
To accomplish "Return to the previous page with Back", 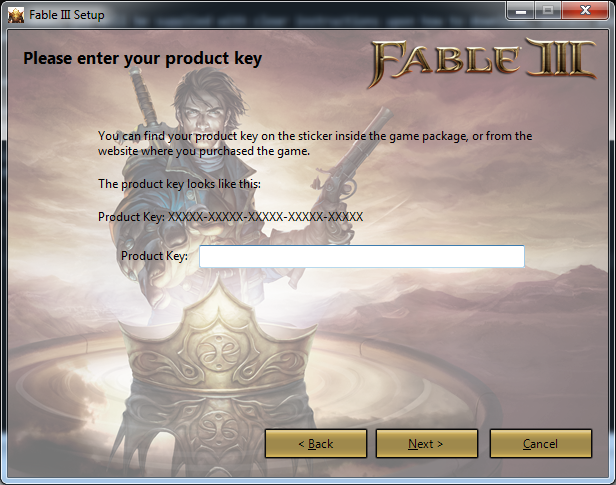I will click(316, 444).
